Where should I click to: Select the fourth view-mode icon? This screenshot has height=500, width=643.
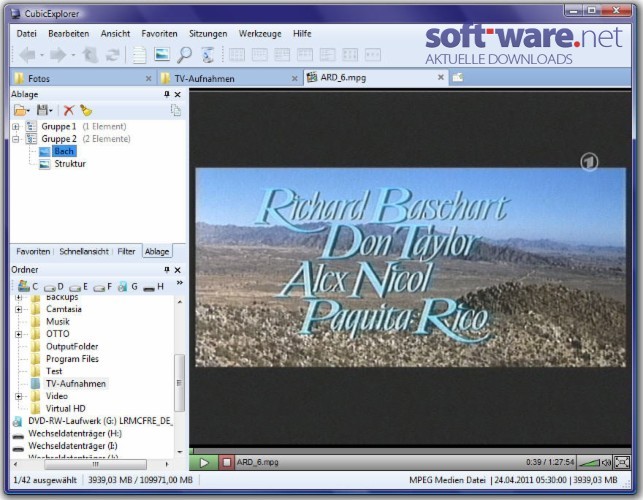point(305,55)
